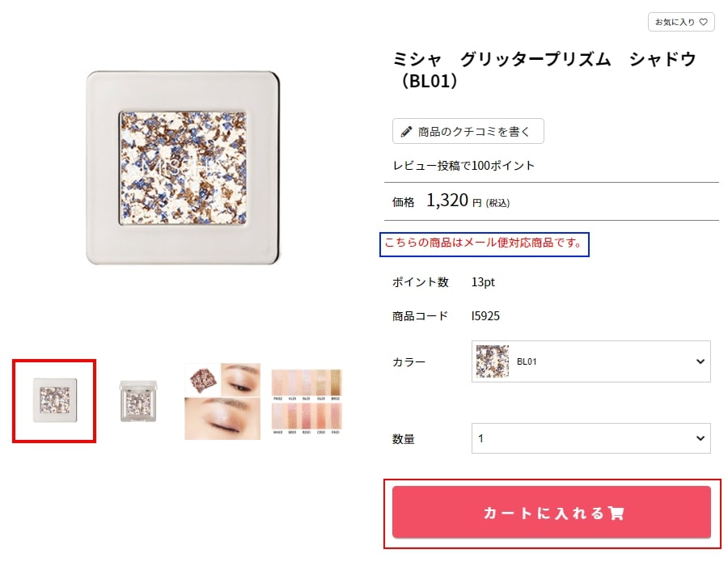Add item with カートに入れる button

pyautogui.click(x=552, y=513)
